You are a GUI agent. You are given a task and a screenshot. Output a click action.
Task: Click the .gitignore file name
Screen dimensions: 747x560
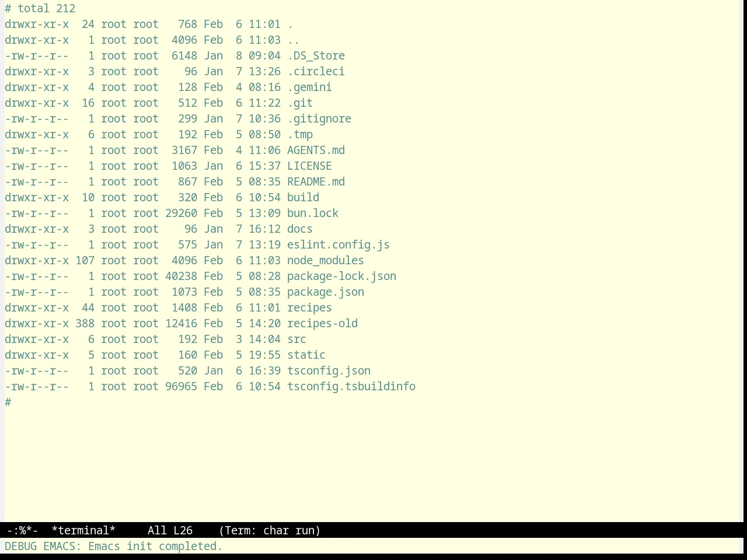pos(319,118)
